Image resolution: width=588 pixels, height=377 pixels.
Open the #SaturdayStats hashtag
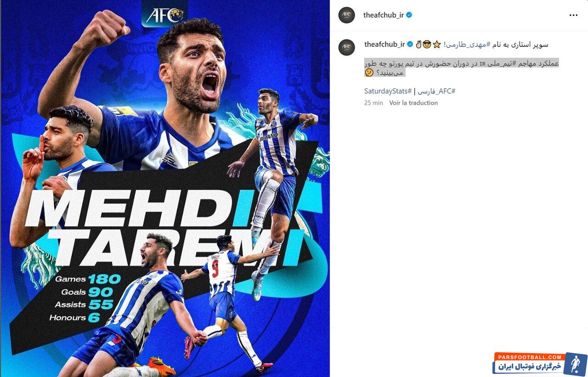coord(388,91)
